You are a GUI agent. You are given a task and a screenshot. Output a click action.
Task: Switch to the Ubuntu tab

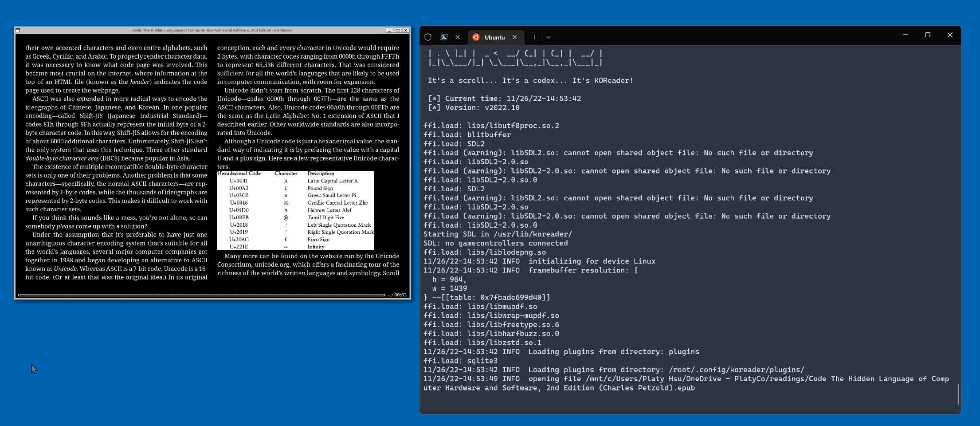tap(494, 37)
